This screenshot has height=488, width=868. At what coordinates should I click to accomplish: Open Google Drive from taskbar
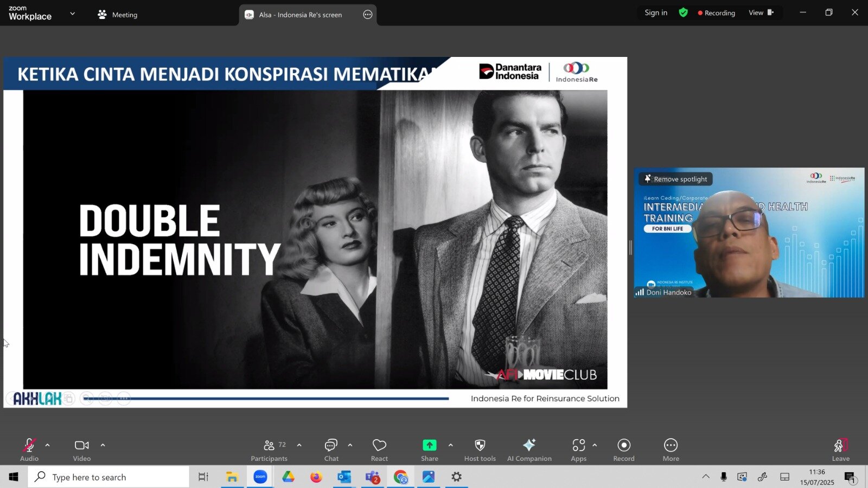pos(288,477)
